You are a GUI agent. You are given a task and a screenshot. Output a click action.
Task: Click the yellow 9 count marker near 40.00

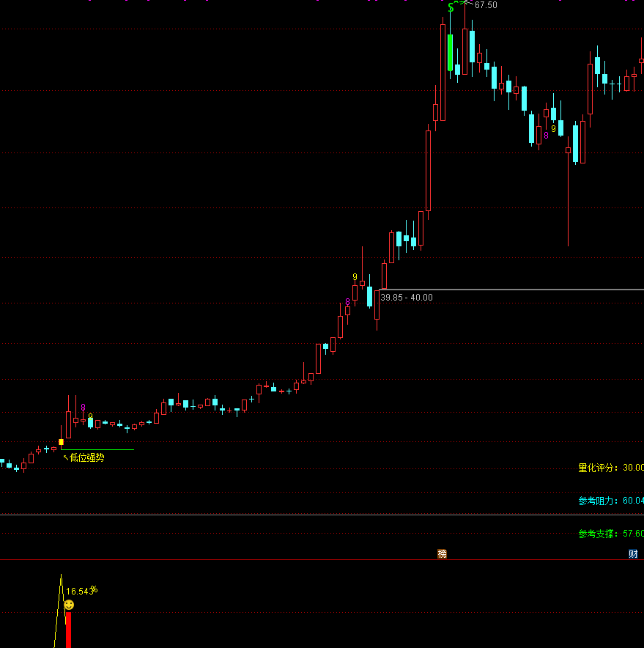(355, 277)
